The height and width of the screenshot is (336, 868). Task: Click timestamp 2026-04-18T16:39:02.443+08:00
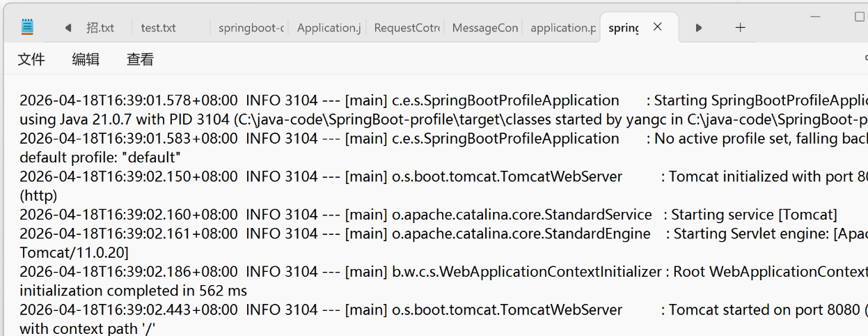(129, 310)
